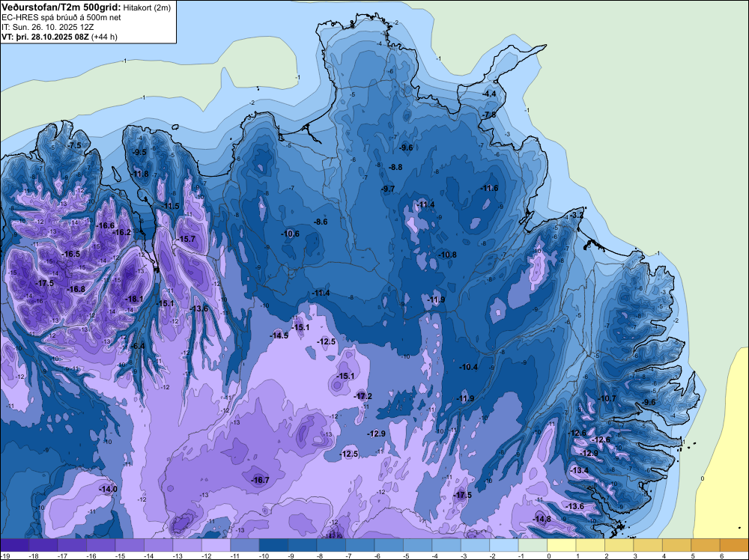Viewport: 749px width, 560px height.
Task: Select the -8.8 temperature value
Action: (x=395, y=167)
